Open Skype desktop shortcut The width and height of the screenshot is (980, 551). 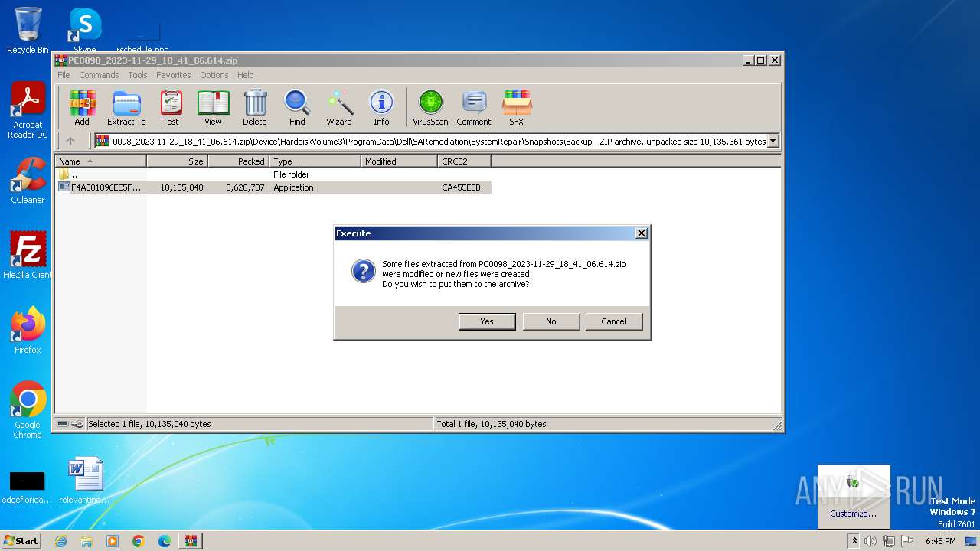click(85, 31)
